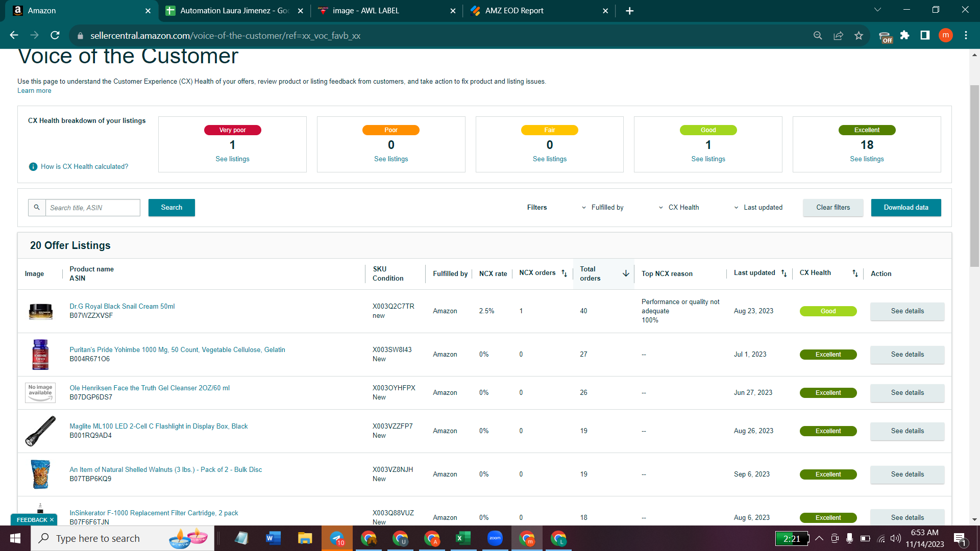Click the Good CX Health badge in first row

pyautogui.click(x=828, y=311)
